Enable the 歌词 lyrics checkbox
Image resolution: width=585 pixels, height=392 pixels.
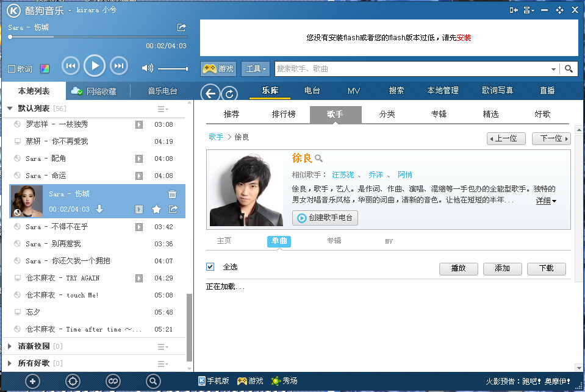[12, 69]
